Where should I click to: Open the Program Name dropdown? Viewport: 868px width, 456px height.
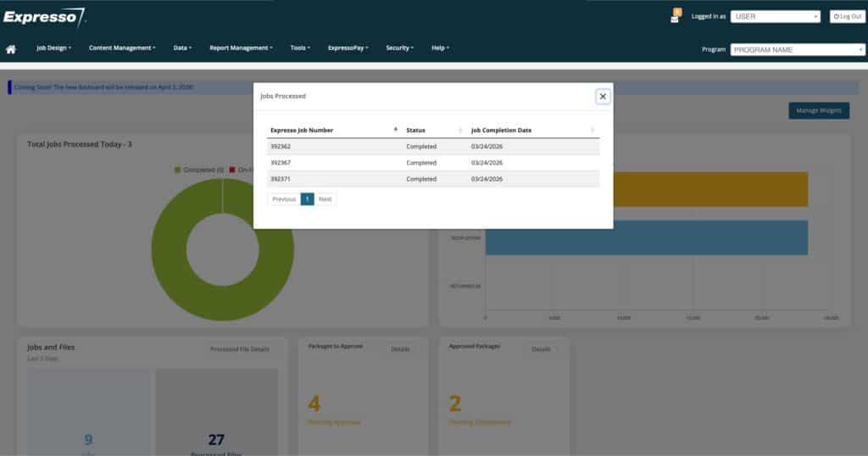[x=797, y=49]
